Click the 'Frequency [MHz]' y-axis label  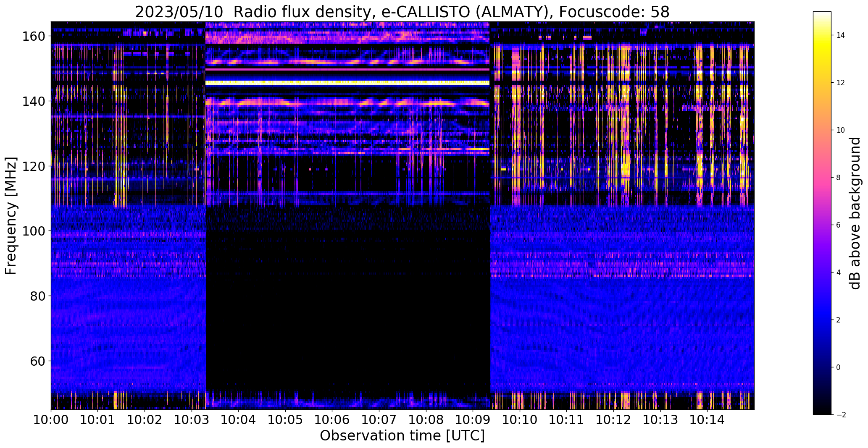pyautogui.click(x=11, y=216)
